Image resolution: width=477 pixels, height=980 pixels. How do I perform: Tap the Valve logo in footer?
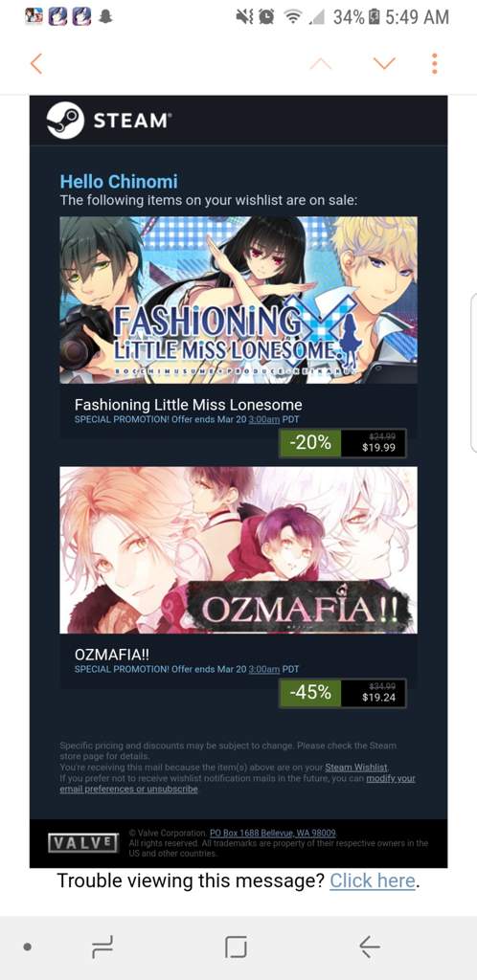(83, 842)
